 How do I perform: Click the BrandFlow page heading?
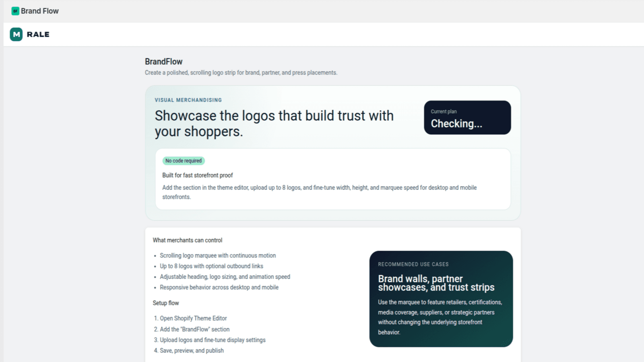click(163, 62)
